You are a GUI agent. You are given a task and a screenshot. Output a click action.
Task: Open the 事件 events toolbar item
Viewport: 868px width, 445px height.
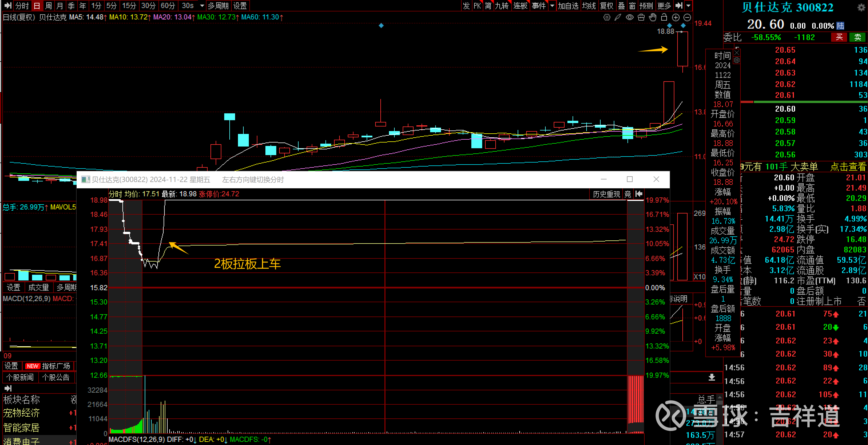pyautogui.click(x=539, y=6)
